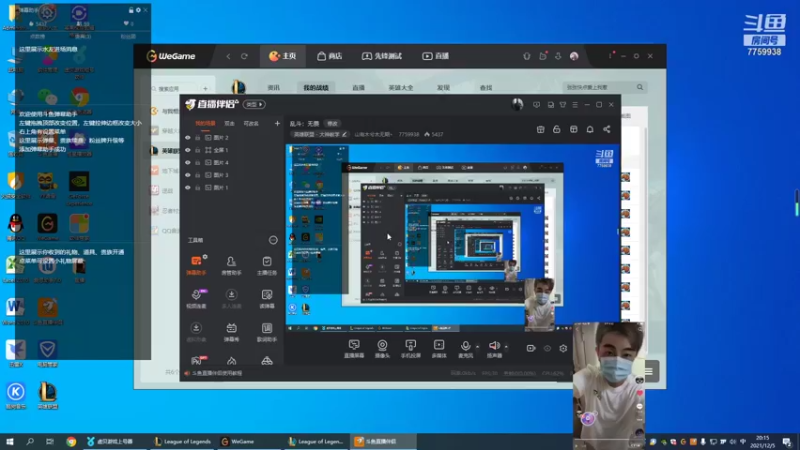
Task: Refresh the WeGame page
Action: tap(244, 56)
